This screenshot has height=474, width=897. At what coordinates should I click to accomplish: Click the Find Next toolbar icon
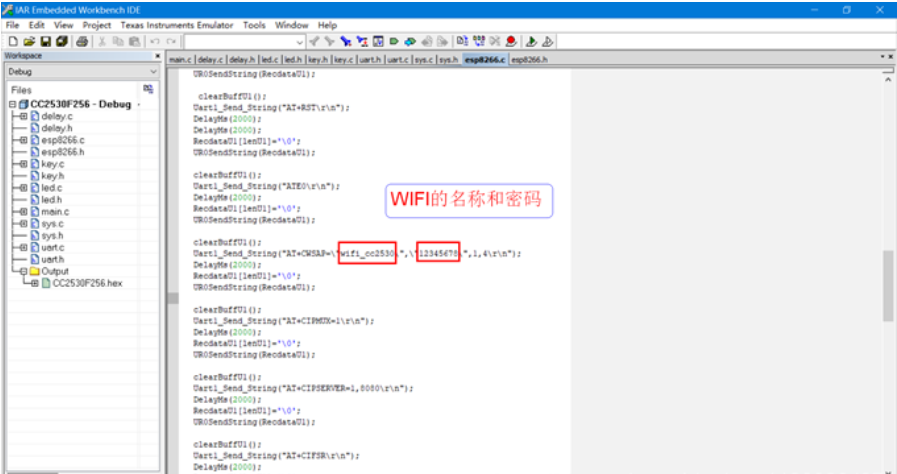coord(329,41)
